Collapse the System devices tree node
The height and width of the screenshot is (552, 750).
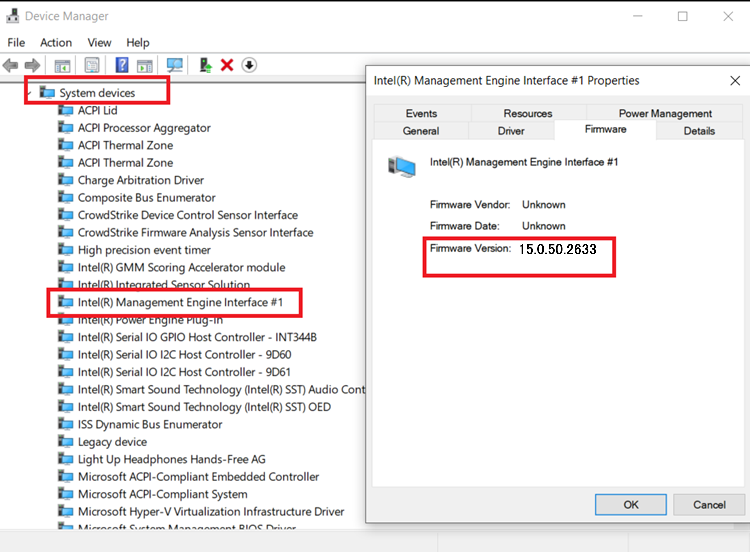pyautogui.click(x=28, y=93)
